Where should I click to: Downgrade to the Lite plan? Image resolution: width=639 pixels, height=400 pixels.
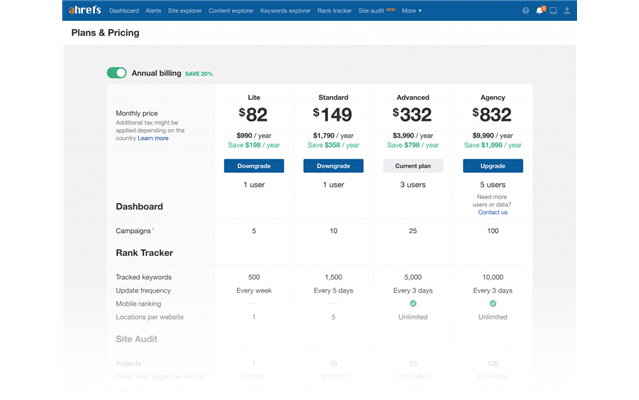[254, 166]
